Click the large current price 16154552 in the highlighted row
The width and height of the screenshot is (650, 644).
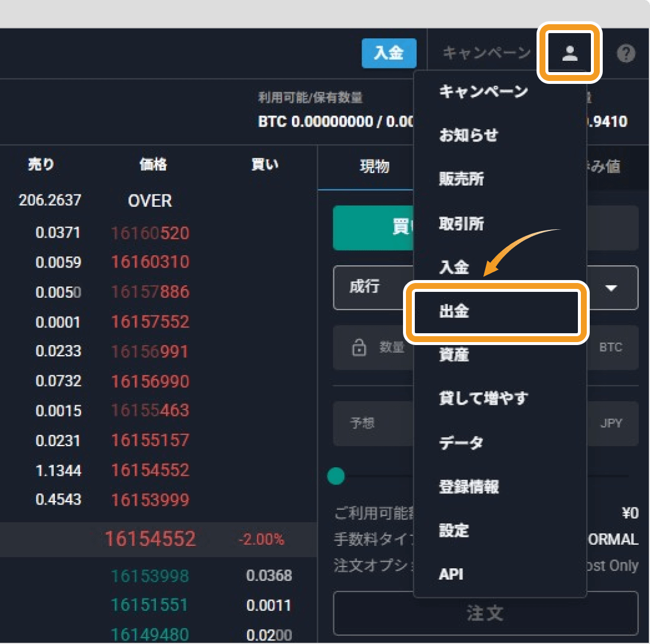click(x=150, y=539)
